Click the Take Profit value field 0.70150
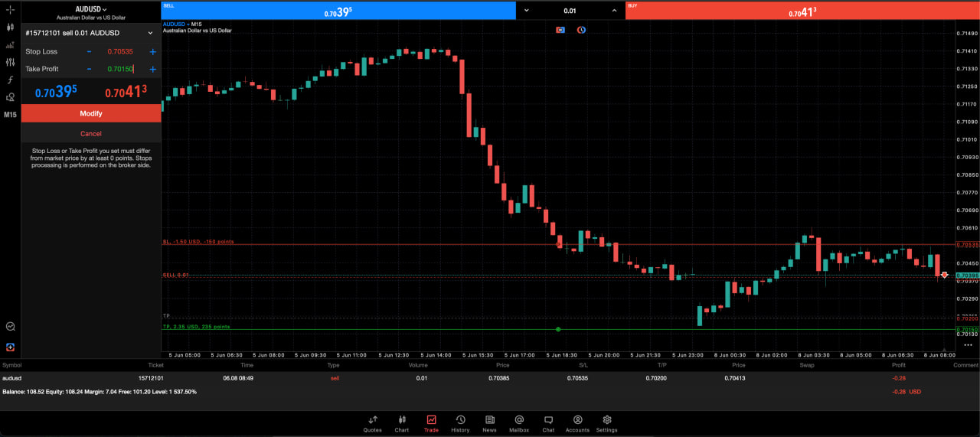This screenshot has height=437, width=980. pyautogui.click(x=120, y=69)
